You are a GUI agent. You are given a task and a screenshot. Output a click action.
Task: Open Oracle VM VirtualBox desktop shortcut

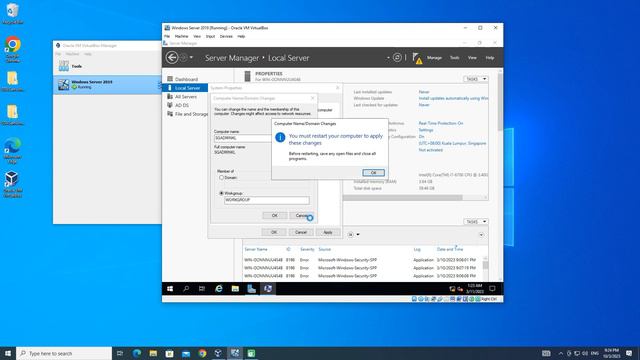(x=12, y=184)
